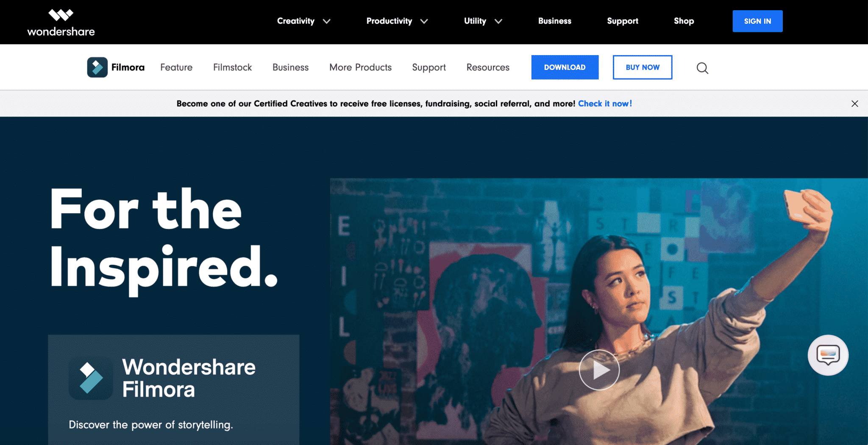868x445 pixels.
Task: Open the Resources section
Action: [488, 67]
